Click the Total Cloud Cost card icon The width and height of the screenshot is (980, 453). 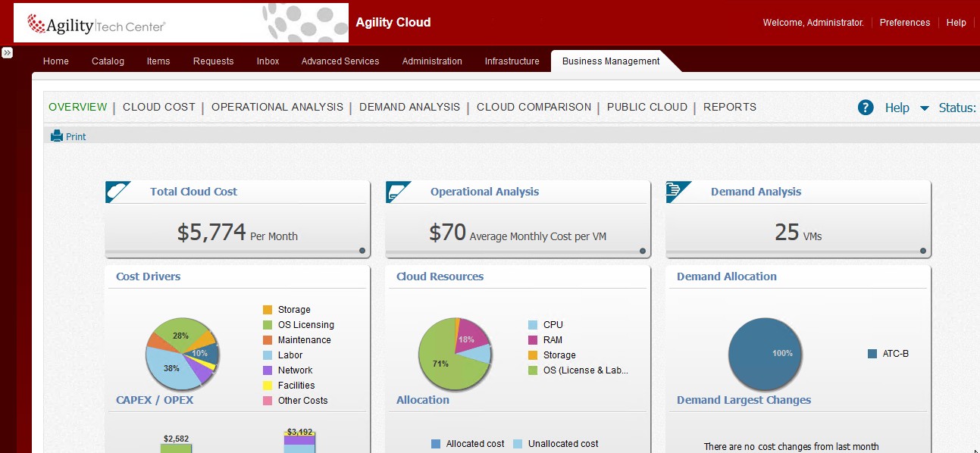click(x=117, y=192)
